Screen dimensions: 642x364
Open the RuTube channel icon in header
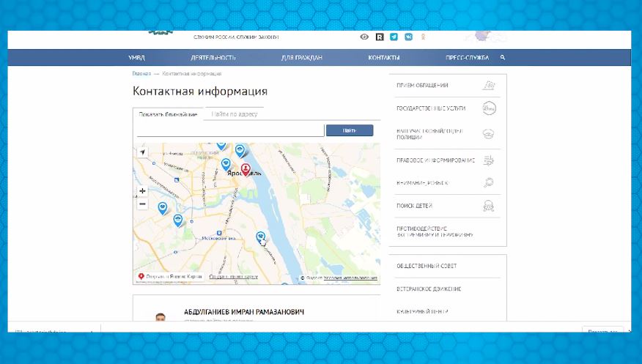point(380,37)
